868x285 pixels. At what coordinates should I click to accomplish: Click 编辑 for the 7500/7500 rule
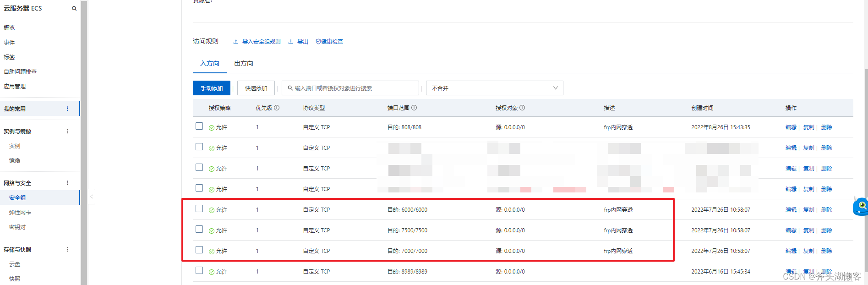click(791, 230)
